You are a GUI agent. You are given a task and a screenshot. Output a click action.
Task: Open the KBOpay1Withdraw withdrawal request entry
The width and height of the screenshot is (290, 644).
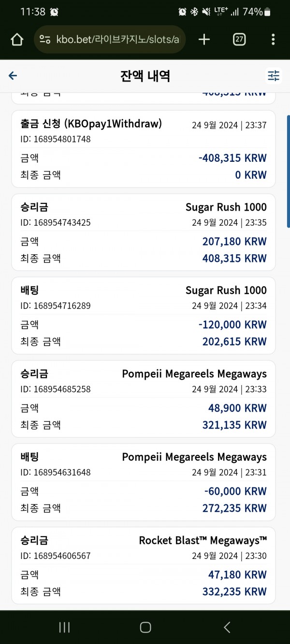point(144,149)
